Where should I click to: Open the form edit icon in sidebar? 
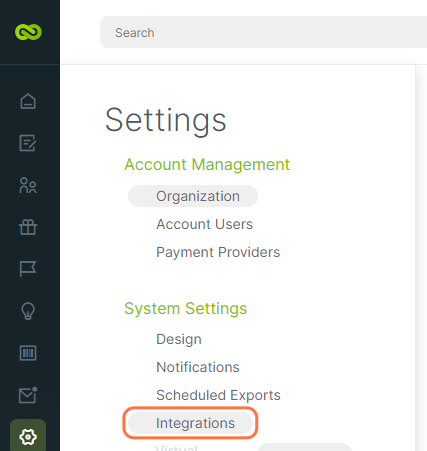tap(28, 143)
